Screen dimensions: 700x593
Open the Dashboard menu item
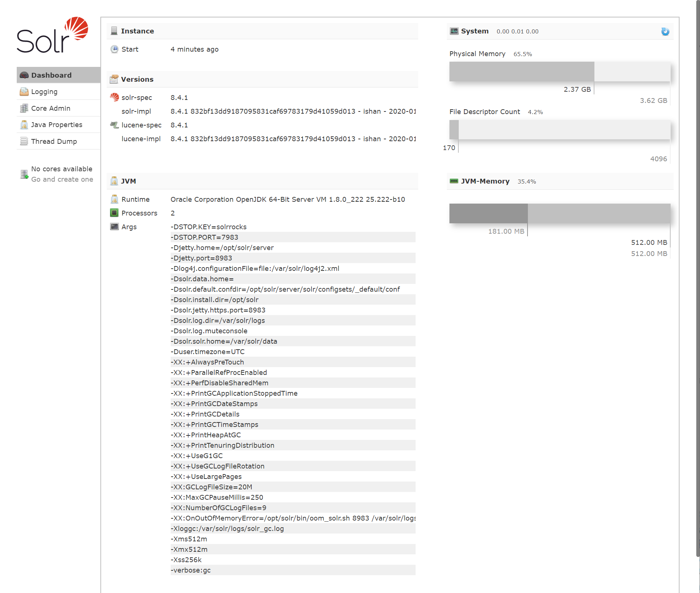(51, 75)
